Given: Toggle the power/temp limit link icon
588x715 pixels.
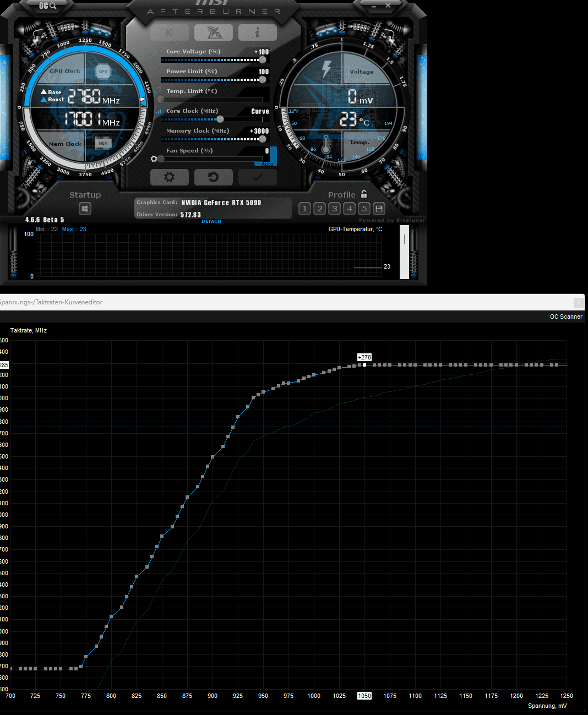Looking at the screenshot, I should (x=158, y=90).
